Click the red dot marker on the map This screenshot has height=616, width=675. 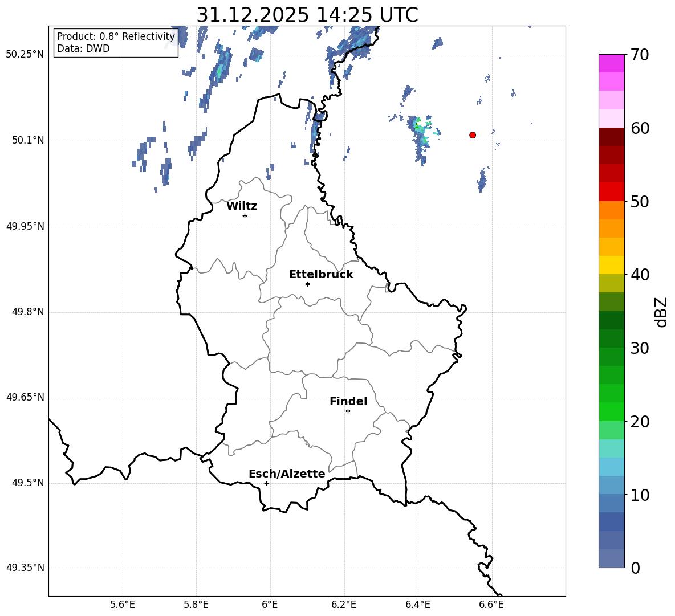pyautogui.click(x=473, y=135)
